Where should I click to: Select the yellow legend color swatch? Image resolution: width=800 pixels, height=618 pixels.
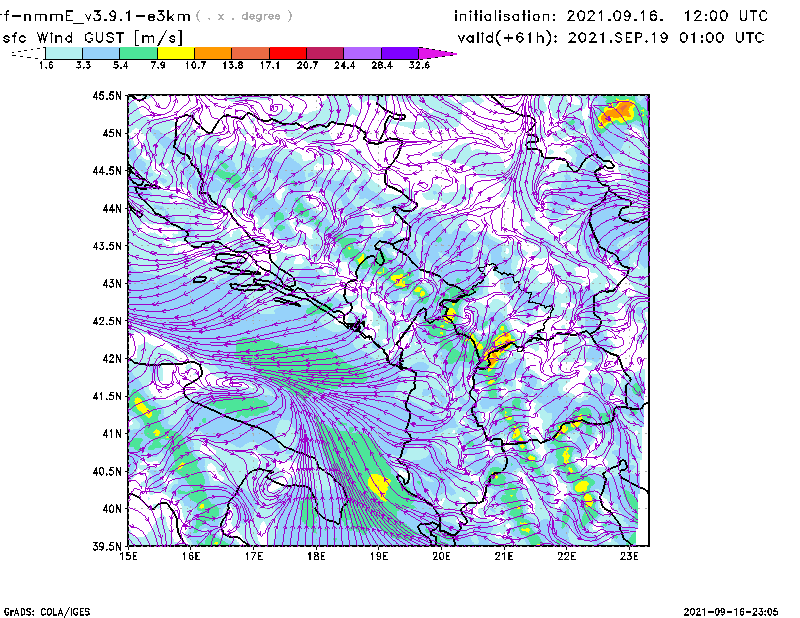coord(176,53)
